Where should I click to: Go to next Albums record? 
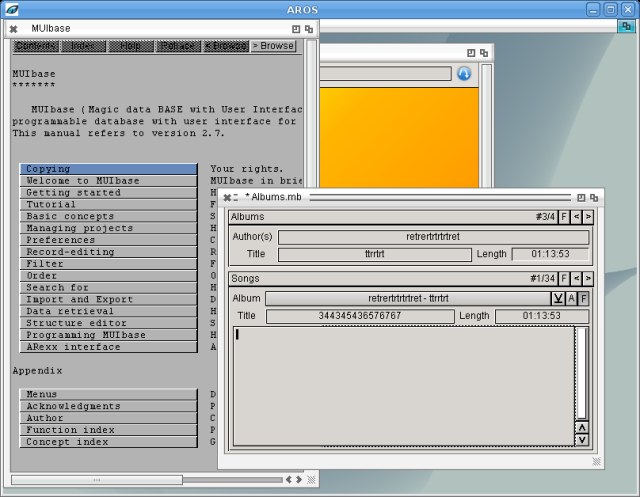(588, 216)
